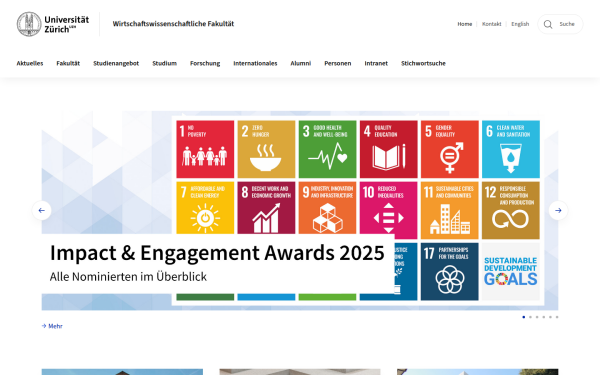The image size is (600, 375).
Task: Open the Intranet menu
Action: click(376, 64)
